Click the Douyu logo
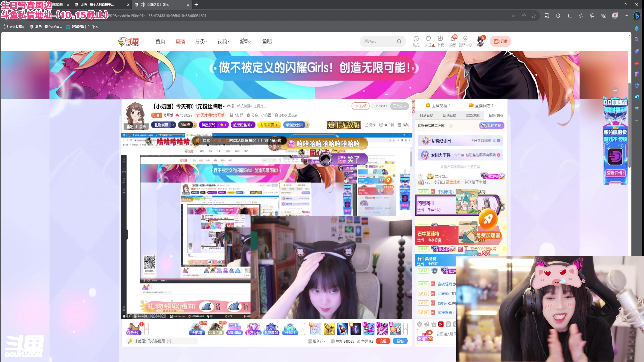This screenshot has width=644, height=362. [x=128, y=41]
